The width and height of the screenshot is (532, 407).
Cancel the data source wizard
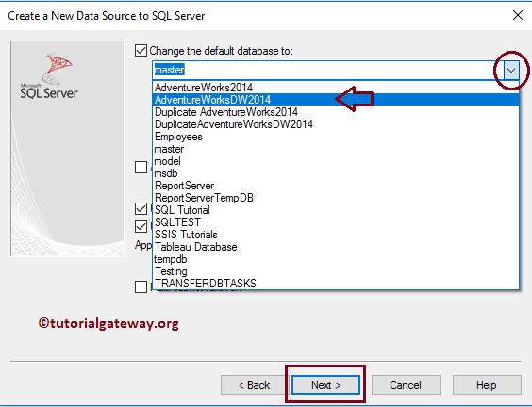(406, 384)
